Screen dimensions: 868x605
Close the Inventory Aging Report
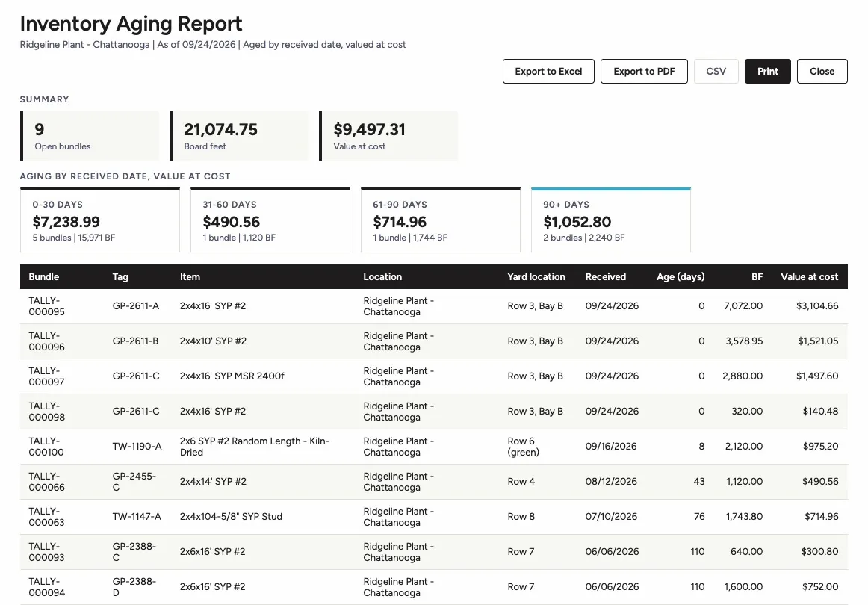(x=822, y=72)
